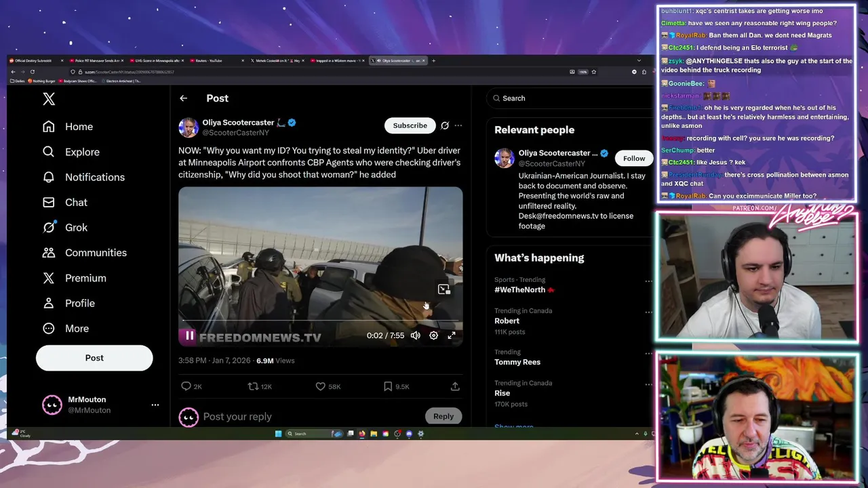868x488 pixels.
Task: Switch to the Official Destiny Subreddit tab
Action: click(34, 61)
